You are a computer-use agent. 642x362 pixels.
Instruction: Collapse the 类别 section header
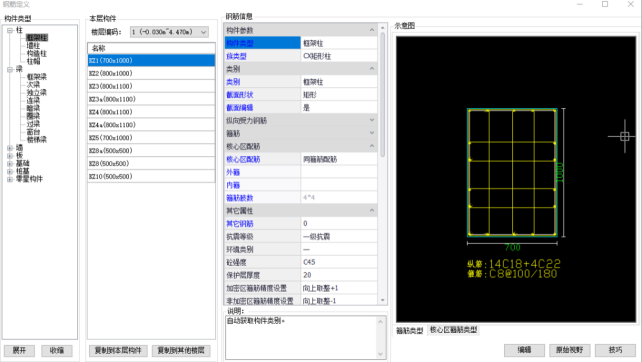click(x=372, y=68)
